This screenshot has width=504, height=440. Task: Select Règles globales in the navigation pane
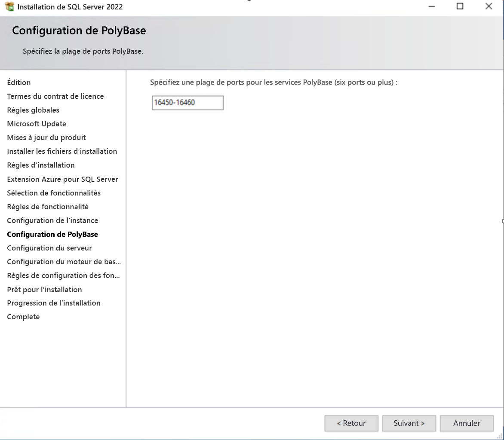(33, 110)
